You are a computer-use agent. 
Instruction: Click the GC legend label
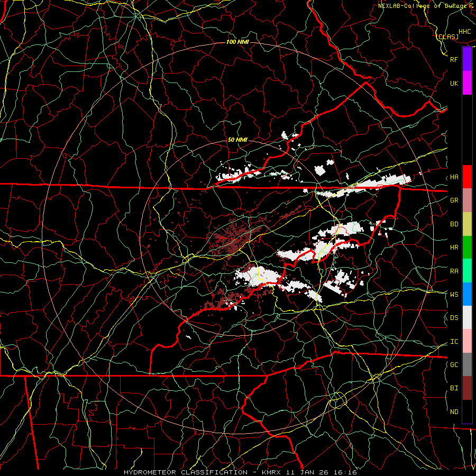(454, 365)
